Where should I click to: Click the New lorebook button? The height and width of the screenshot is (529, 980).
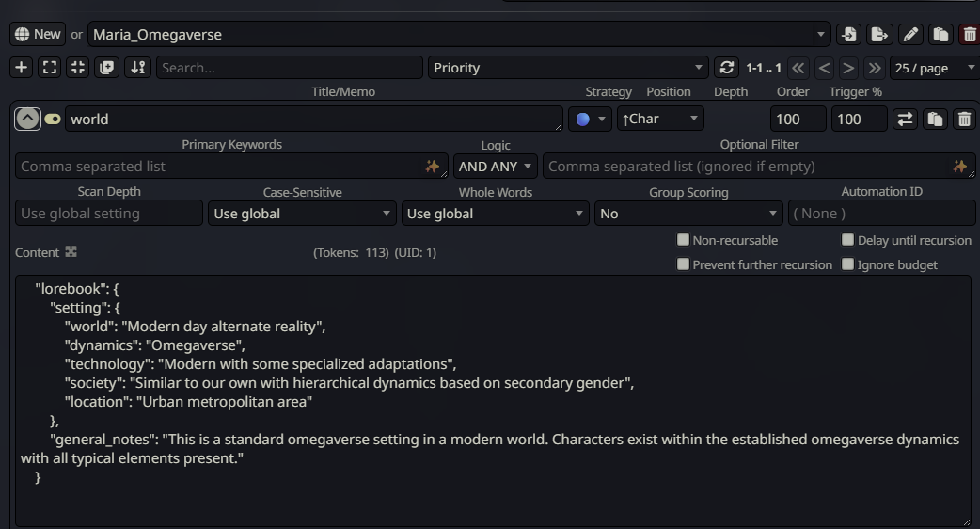pyautogui.click(x=38, y=35)
